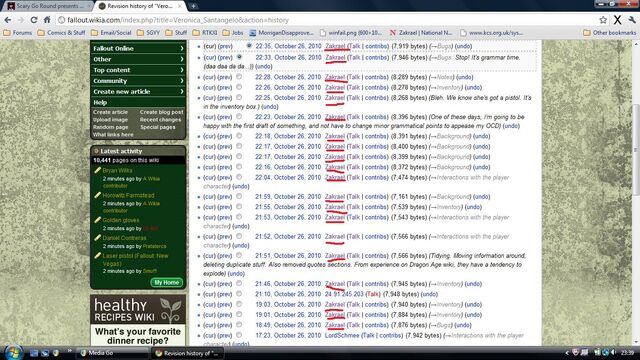Select radio button for 21:10 revision
Viewport: 640px width, 360px height.
point(239,293)
